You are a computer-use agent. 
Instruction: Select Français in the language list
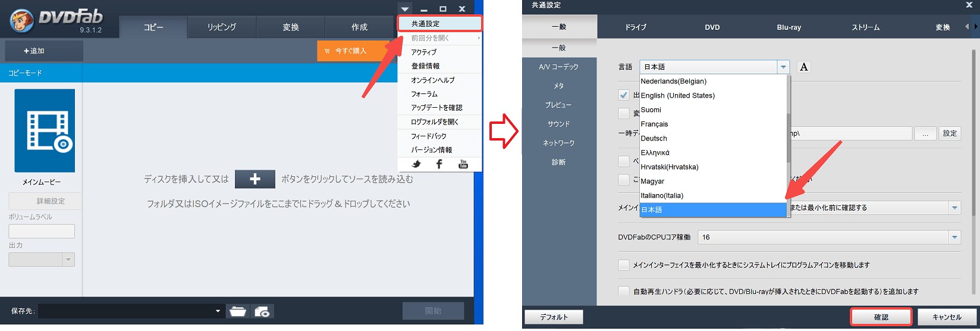pyautogui.click(x=712, y=124)
